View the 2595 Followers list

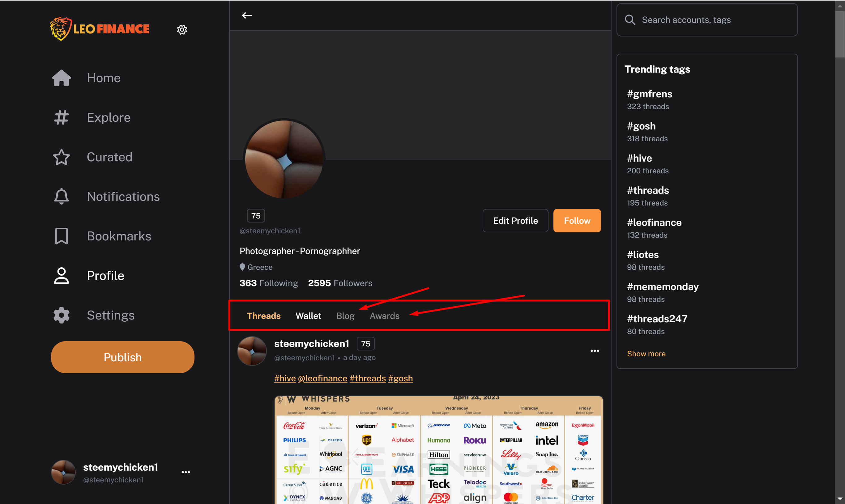pyautogui.click(x=340, y=283)
